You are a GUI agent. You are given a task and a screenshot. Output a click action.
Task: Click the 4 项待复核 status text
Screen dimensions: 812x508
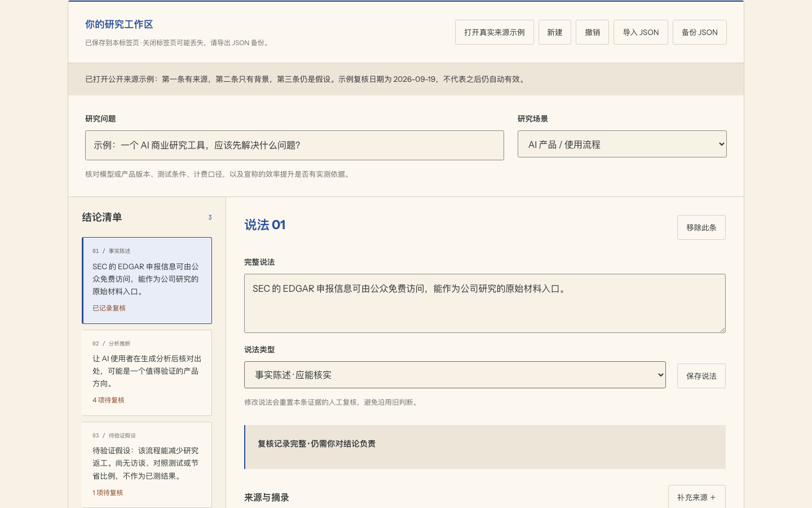pos(108,400)
